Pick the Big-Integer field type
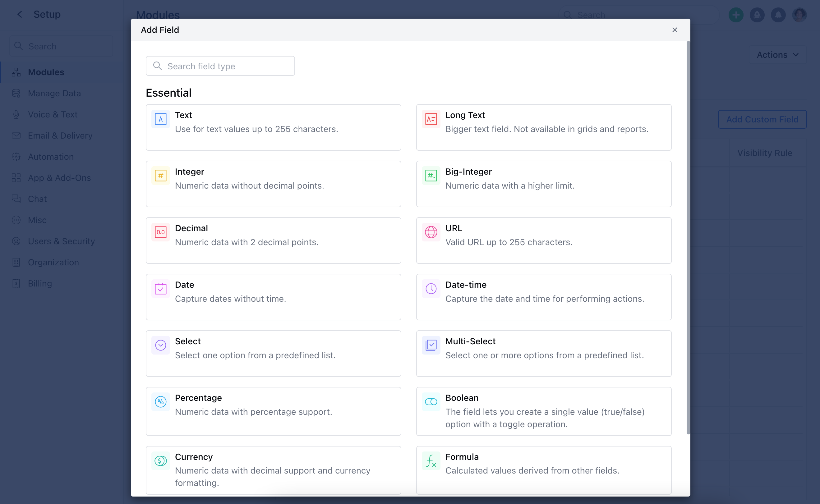This screenshot has width=820, height=504. tap(544, 184)
